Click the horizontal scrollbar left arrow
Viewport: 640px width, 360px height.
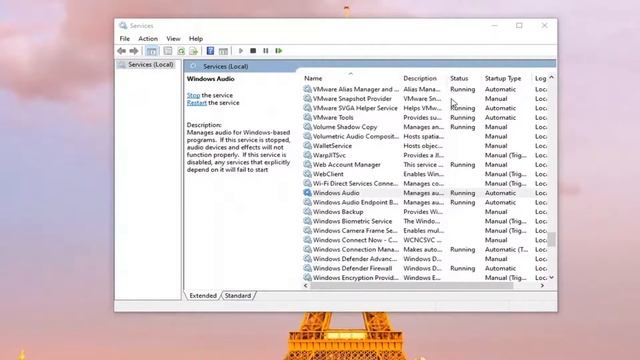[306, 286]
